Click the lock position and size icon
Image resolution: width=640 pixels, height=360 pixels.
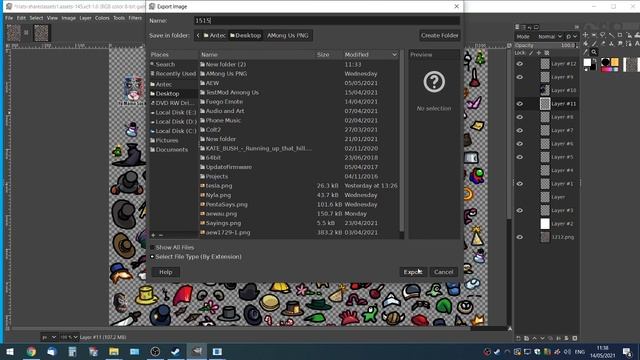[539, 53]
